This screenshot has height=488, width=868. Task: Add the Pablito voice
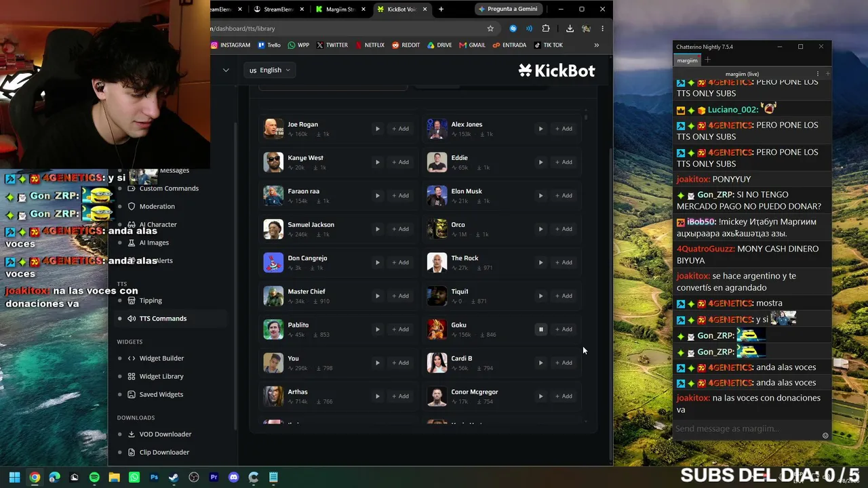coord(400,329)
